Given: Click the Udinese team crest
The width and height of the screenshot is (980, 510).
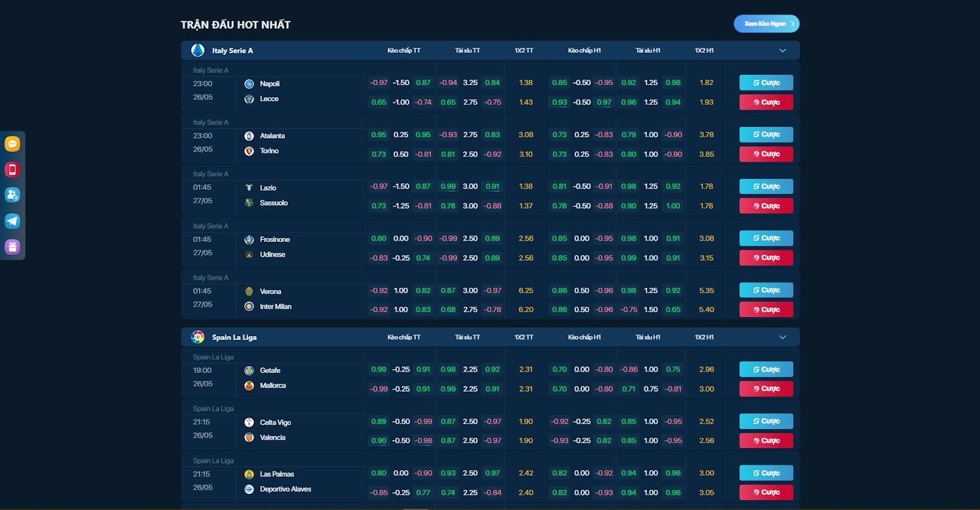Looking at the screenshot, I should [x=249, y=255].
